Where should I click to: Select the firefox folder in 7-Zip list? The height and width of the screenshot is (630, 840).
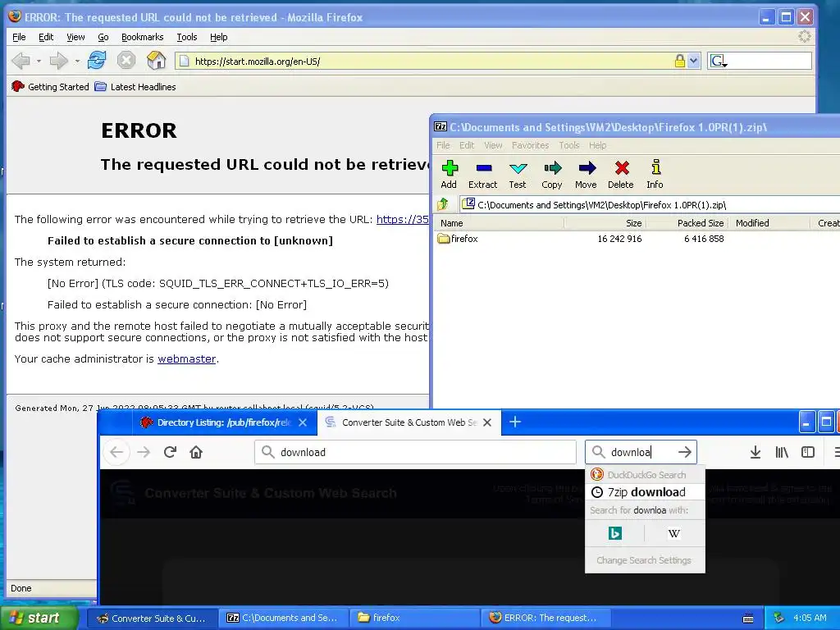[458, 239]
